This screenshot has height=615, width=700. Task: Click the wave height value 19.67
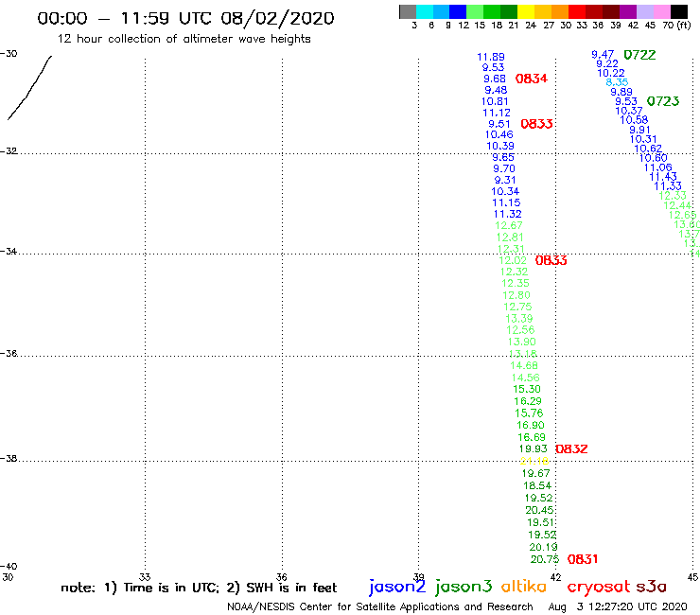coord(535,473)
